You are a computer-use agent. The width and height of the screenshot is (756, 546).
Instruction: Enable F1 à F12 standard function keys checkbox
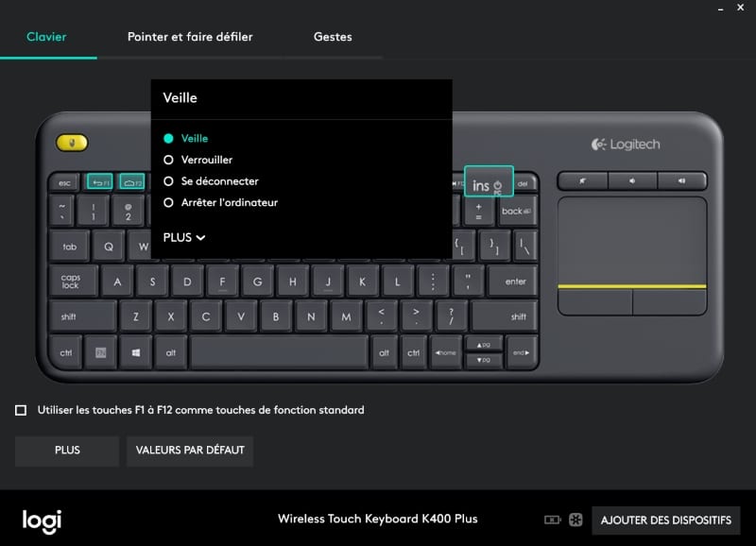pos(21,410)
